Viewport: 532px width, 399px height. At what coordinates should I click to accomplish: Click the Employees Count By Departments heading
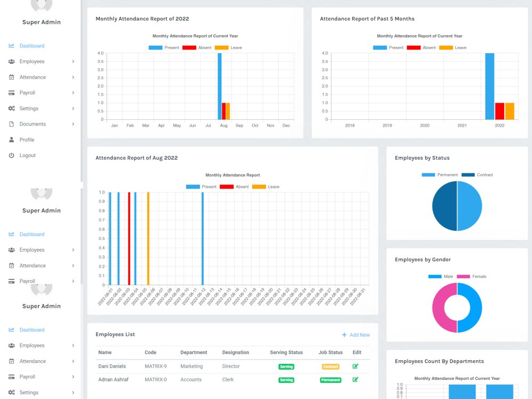(439, 361)
